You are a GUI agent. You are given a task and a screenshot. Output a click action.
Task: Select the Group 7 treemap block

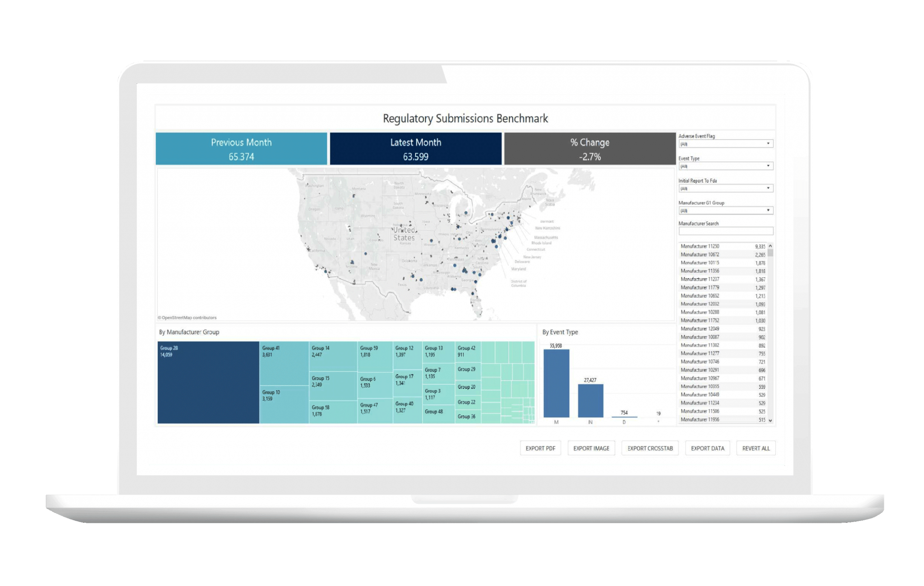[x=439, y=374]
